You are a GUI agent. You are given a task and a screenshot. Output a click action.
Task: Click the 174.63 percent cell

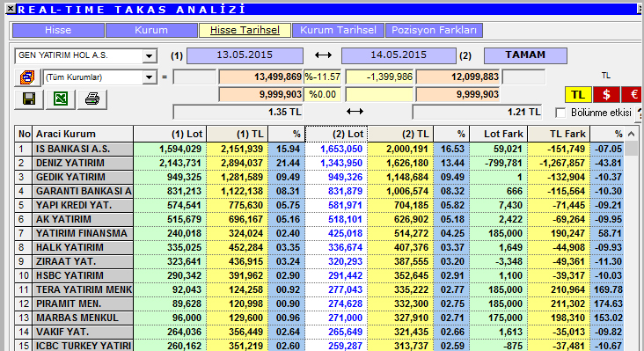607,303
